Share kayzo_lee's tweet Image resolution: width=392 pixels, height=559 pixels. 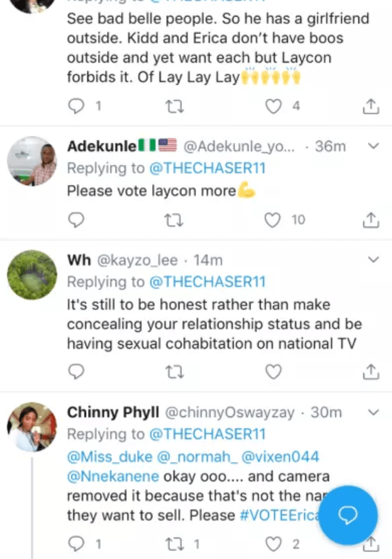tap(371, 372)
